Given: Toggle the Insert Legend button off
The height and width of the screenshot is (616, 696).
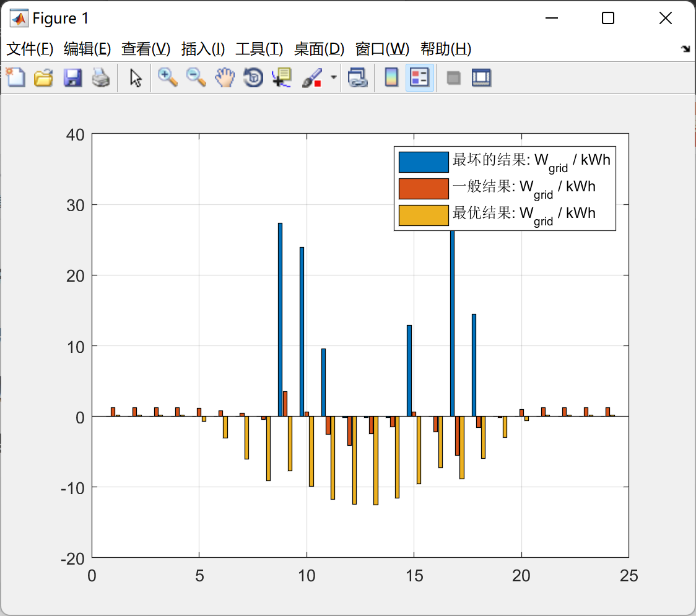Looking at the screenshot, I should [x=420, y=78].
